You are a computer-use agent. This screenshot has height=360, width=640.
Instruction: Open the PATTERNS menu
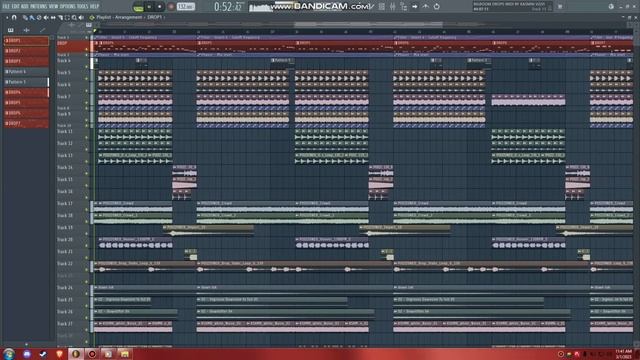pyautogui.click(x=39, y=7)
